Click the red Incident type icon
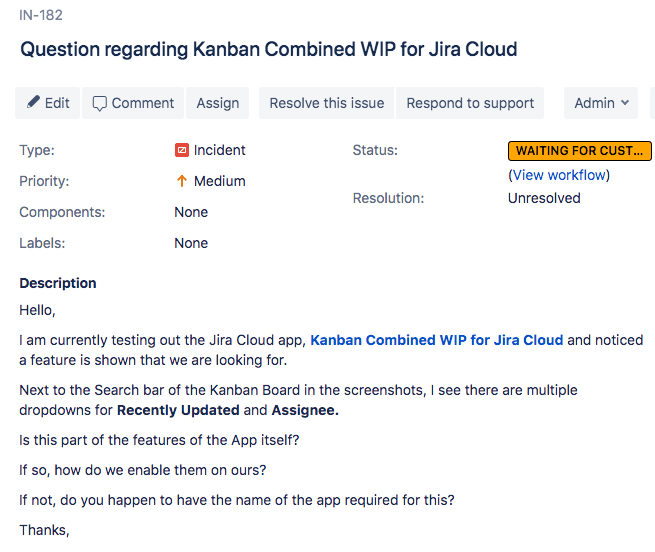 pyautogui.click(x=182, y=151)
